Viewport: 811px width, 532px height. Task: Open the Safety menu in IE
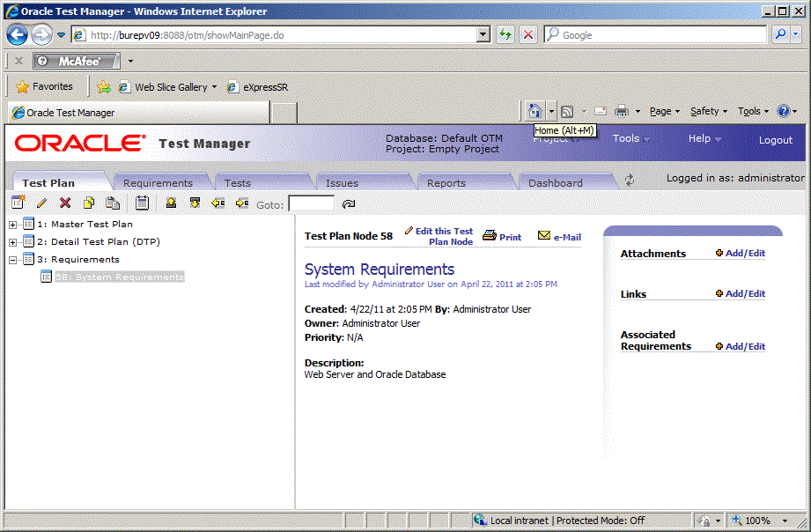pyautogui.click(x=709, y=111)
